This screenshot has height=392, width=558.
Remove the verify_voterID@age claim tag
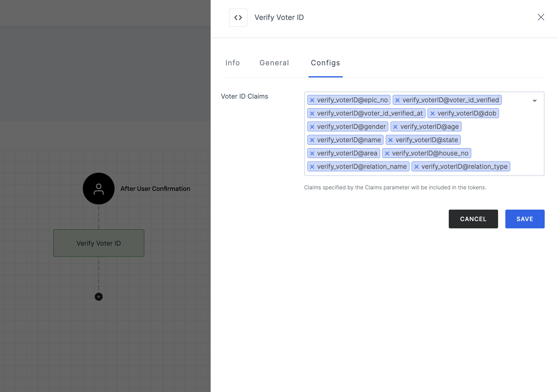pos(395,127)
